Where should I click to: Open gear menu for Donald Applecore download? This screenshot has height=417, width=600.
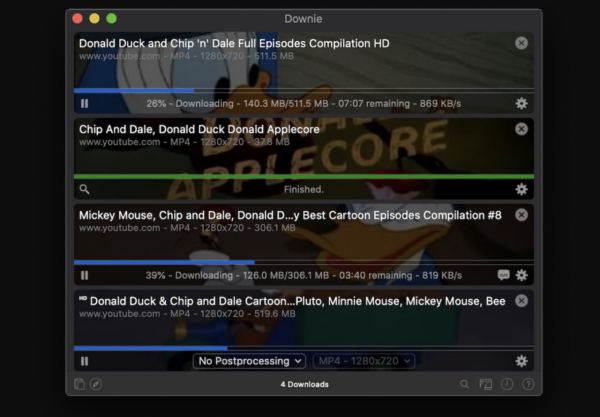[521, 189]
